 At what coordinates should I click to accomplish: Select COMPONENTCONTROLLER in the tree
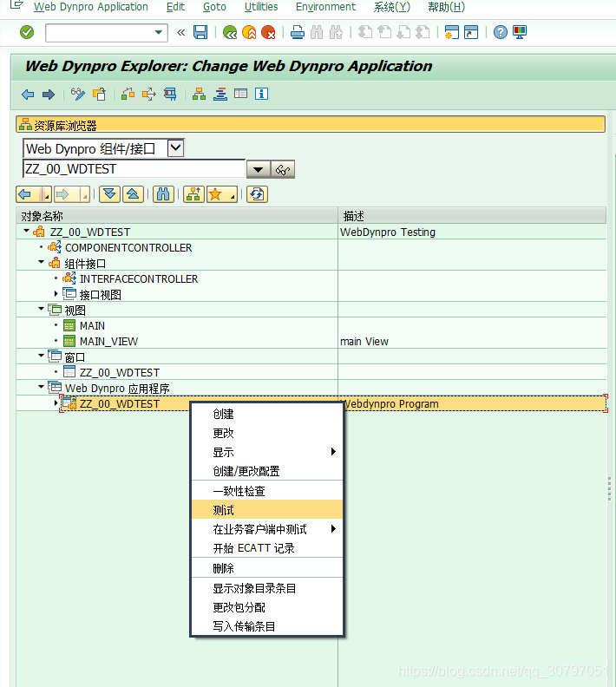point(128,248)
